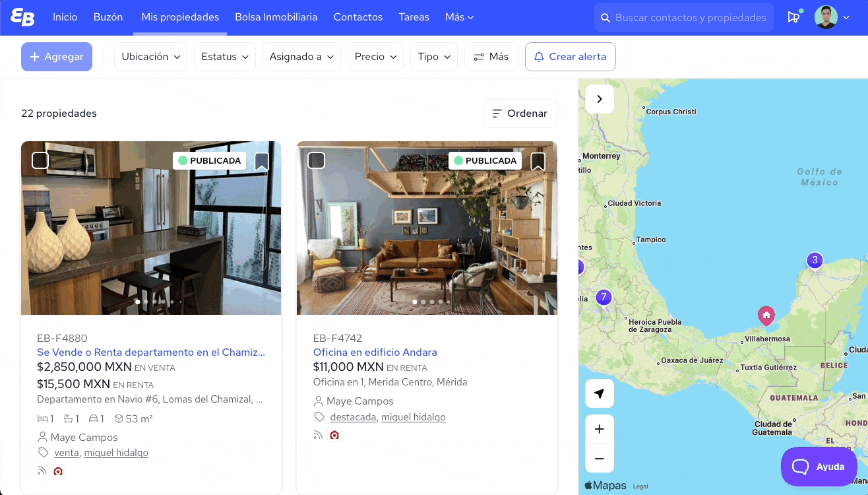This screenshot has height=495, width=868.
Task: Click the Crear alerta button
Action: pos(571,57)
